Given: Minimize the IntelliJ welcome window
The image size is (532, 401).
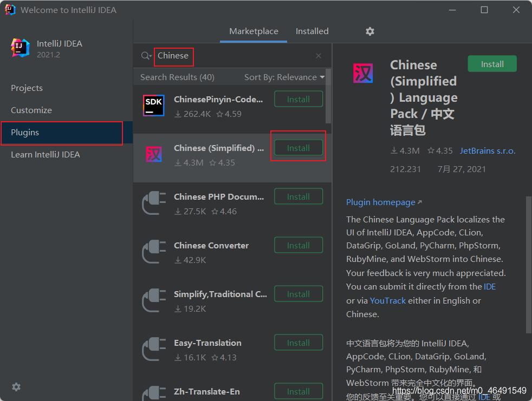Looking at the screenshot, I should click(452, 10).
